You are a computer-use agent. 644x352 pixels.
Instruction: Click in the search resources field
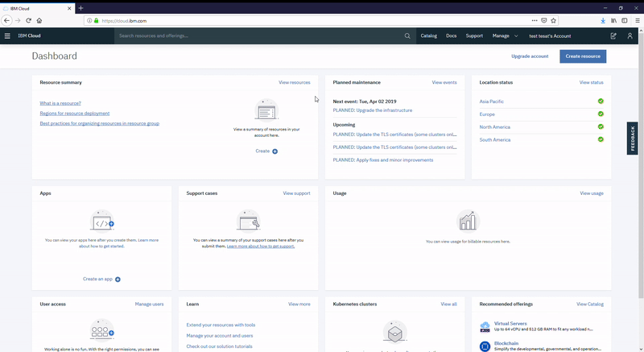pos(258,35)
